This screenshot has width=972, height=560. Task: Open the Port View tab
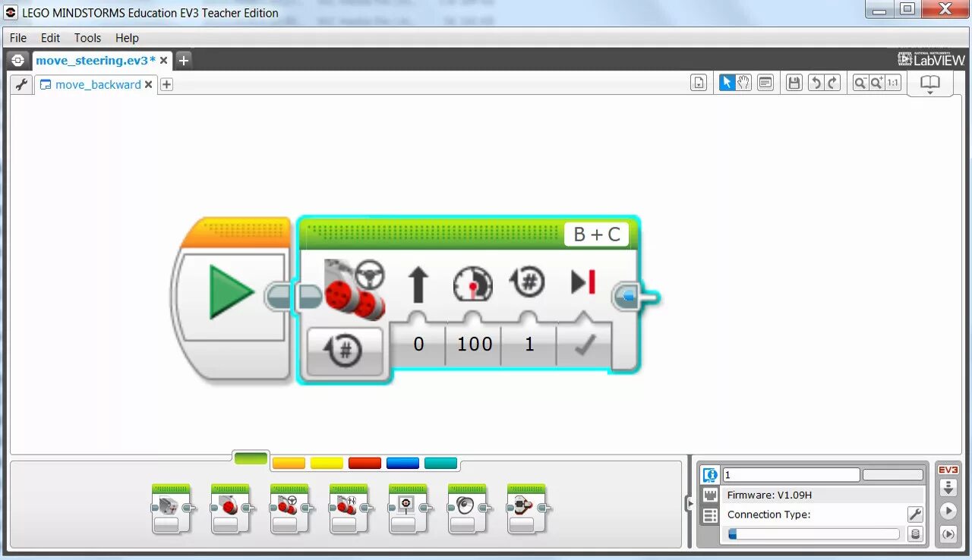pyautogui.click(x=710, y=496)
